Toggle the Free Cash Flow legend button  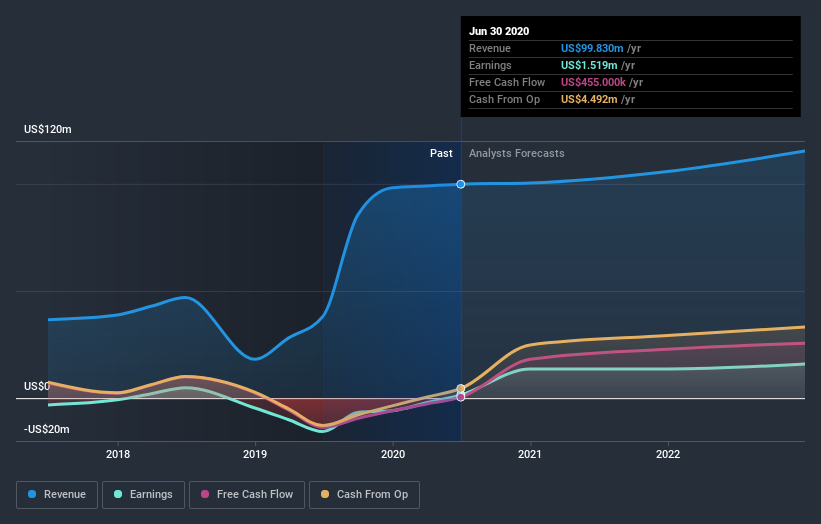247,495
